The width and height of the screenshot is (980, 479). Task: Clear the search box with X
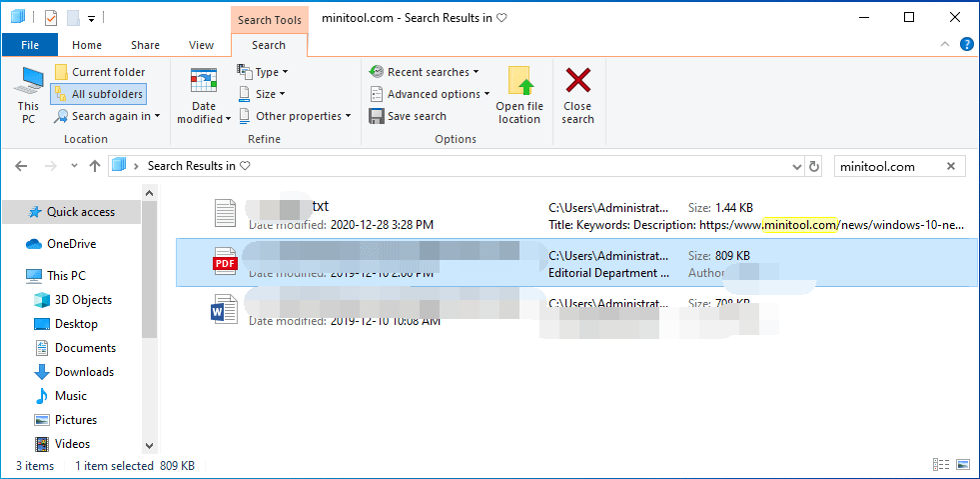[x=951, y=166]
